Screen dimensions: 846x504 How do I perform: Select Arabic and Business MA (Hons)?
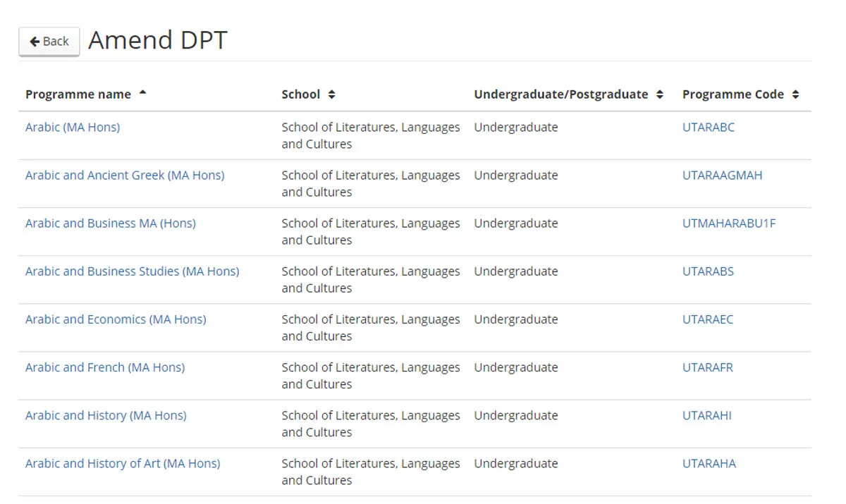pos(110,223)
